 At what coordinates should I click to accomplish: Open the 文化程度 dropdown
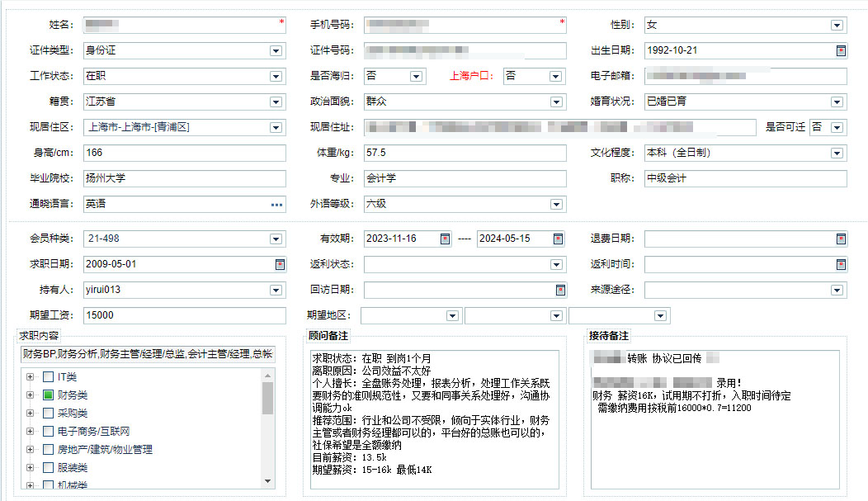point(837,154)
